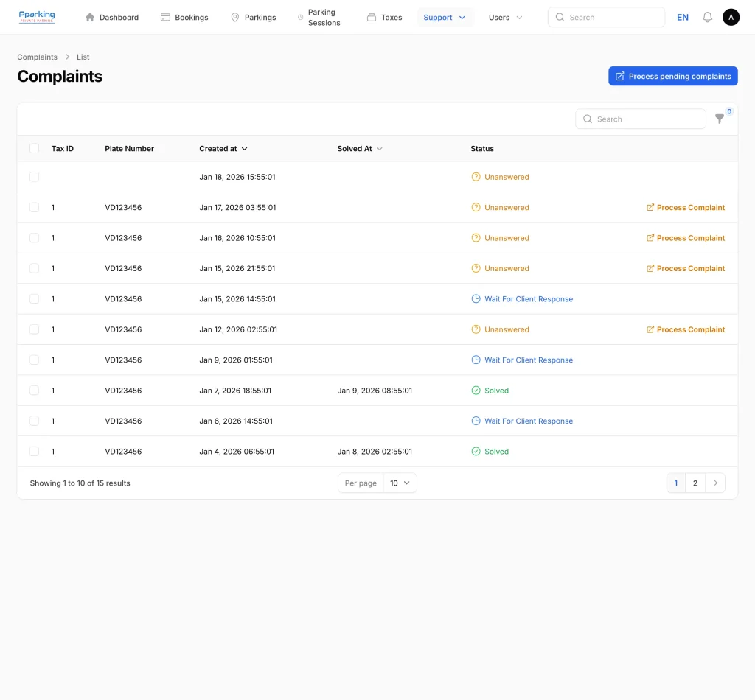Check the Jan 17, 2026 complaint row
Image resolution: width=755 pixels, height=700 pixels.
click(x=35, y=207)
